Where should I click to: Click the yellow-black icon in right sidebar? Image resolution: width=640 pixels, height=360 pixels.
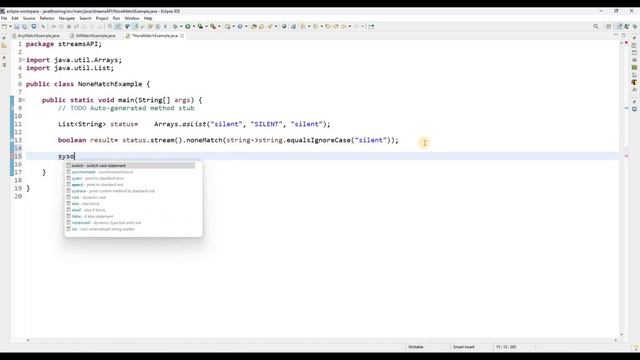pos(634,82)
